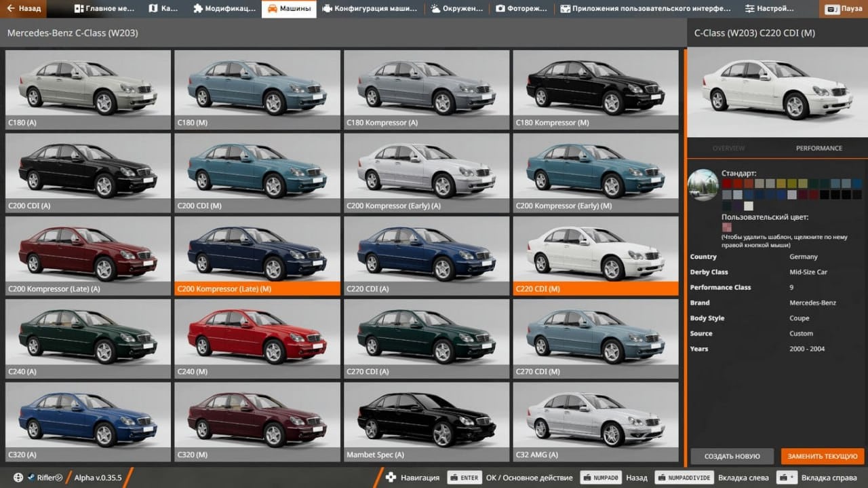Click the NUMPADDIVIDE key hint

click(x=684, y=477)
